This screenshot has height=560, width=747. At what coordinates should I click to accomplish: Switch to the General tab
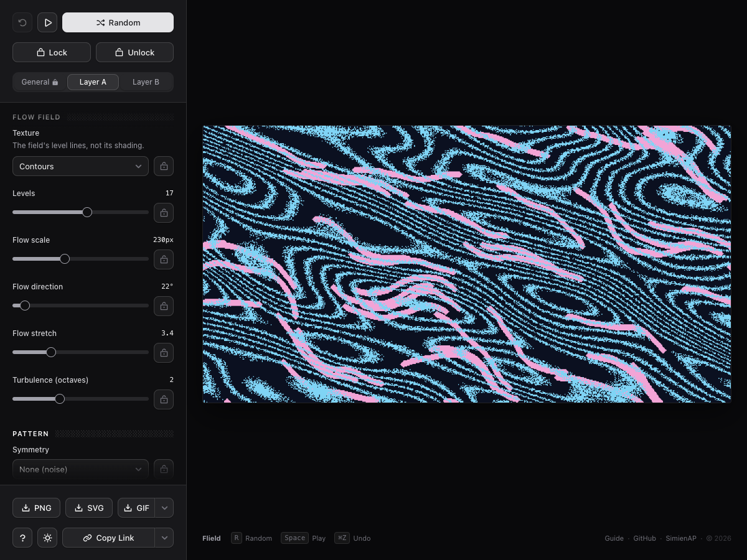tap(40, 82)
